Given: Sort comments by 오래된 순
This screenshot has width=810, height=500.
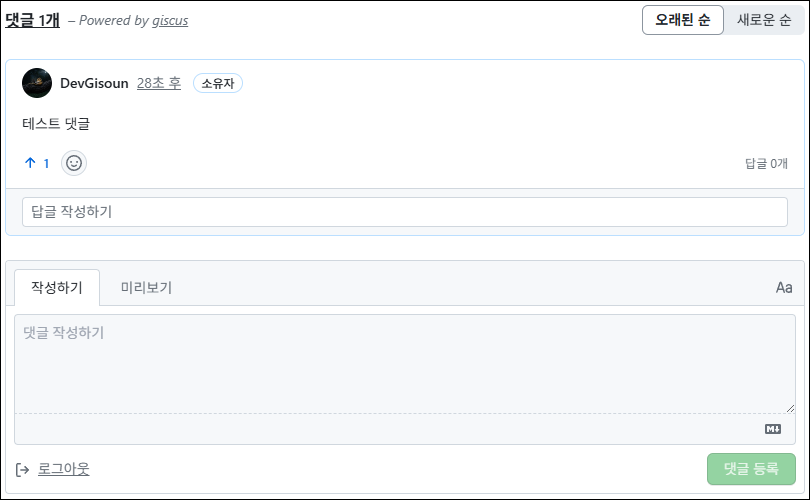Looking at the screenshot, I should (682, 20).
